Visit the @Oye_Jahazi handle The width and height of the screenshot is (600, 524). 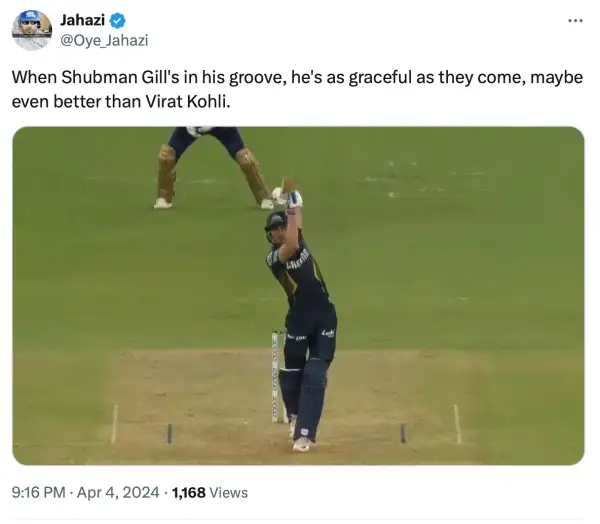104,40
